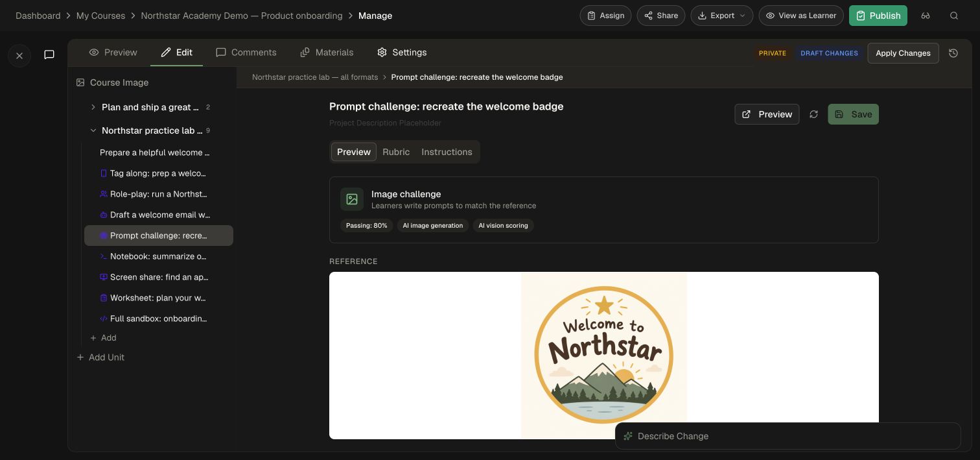The image size is (980, 460).
Task: Click the PRIVATE status badge
Action: coord(773,53)
